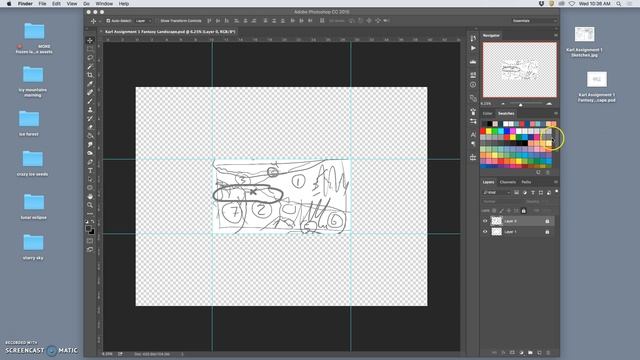
Task: Create a new group folder icon
Action: (530, 352)
